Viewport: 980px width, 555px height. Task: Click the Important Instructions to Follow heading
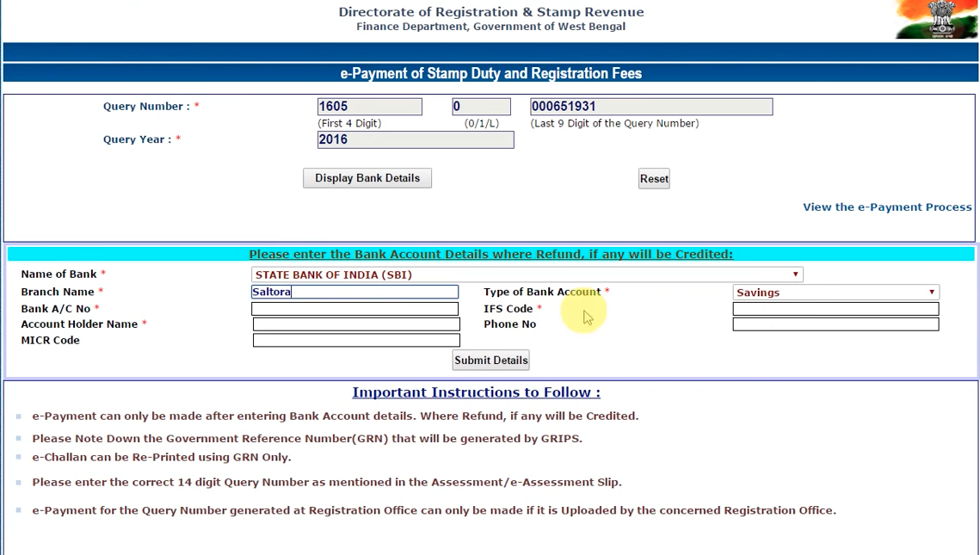pos(477,392)
